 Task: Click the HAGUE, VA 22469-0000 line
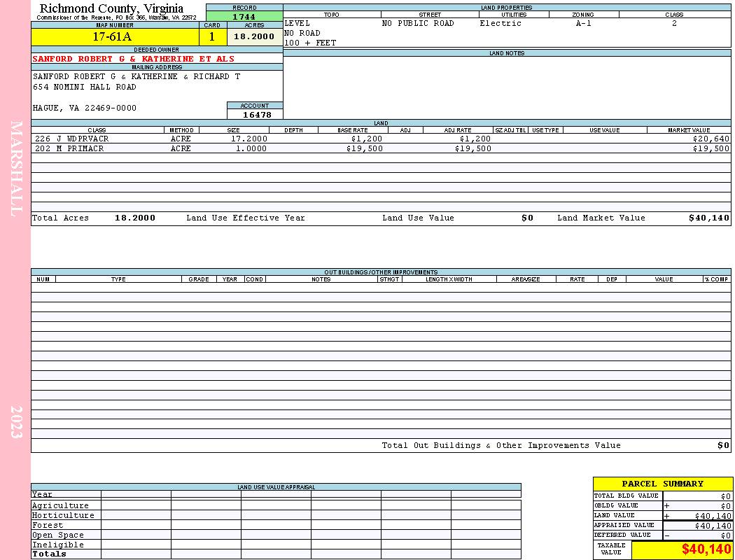click(85, 108)
